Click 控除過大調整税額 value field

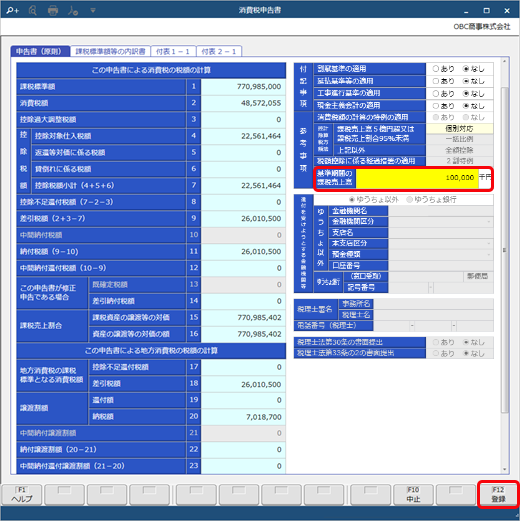(243, 120)
